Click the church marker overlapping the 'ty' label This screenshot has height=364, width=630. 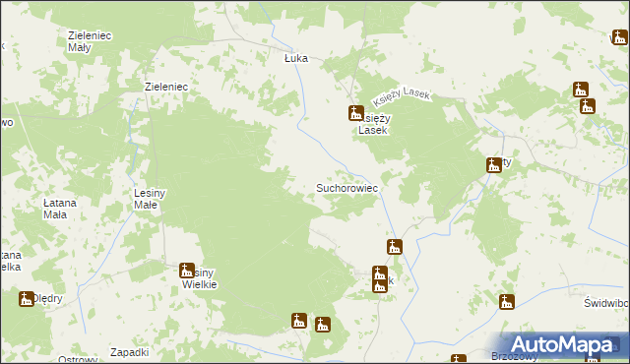[x=494, y=165]
